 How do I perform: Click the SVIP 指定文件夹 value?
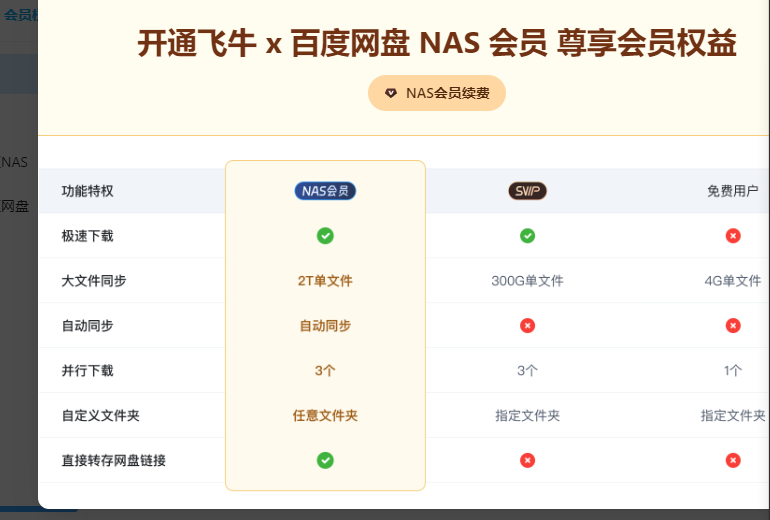pyautogui.click(x=527, y=415)
